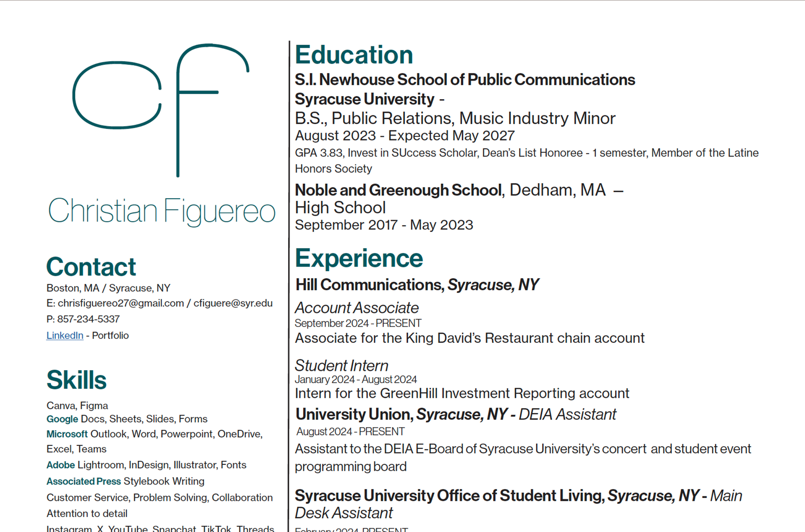This screenshot has width=805, height=532.
Task: Click the Christian Figuereo name title
Action: coord(161,211)
